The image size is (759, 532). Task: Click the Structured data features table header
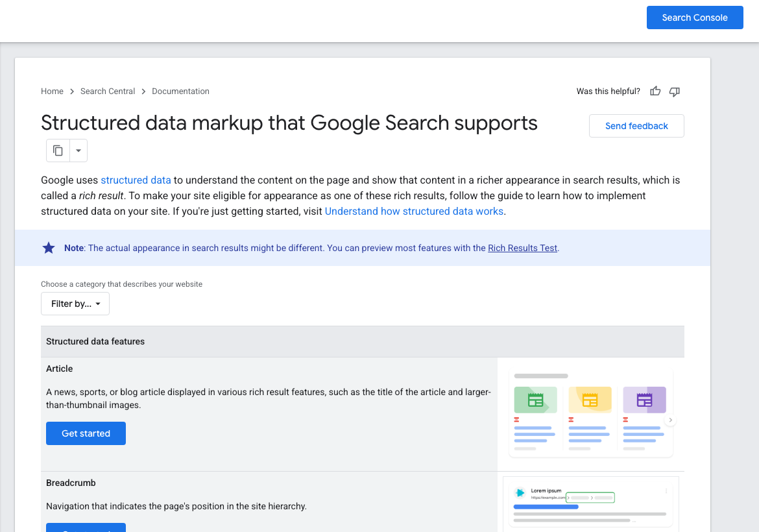[x=363, y=341]
